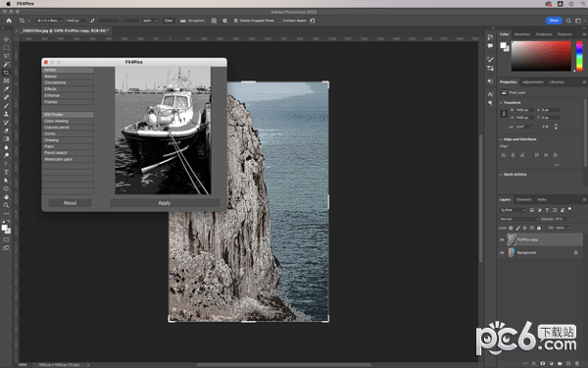Switch to the Adjustments tab

(x=533, y=81)
